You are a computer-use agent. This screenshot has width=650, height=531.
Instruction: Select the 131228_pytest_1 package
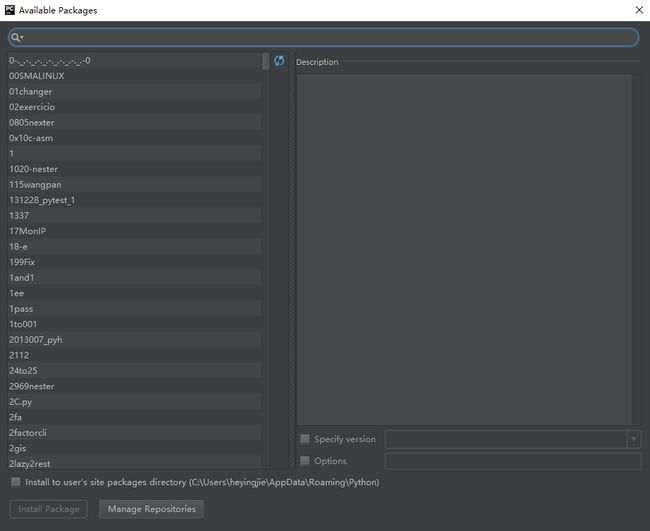click(135, 200)
